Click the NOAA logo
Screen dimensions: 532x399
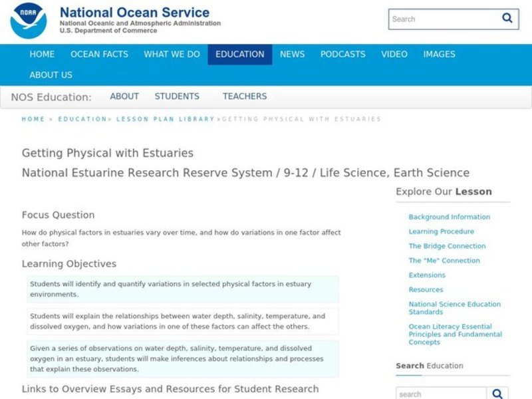[x=27, y=19]
